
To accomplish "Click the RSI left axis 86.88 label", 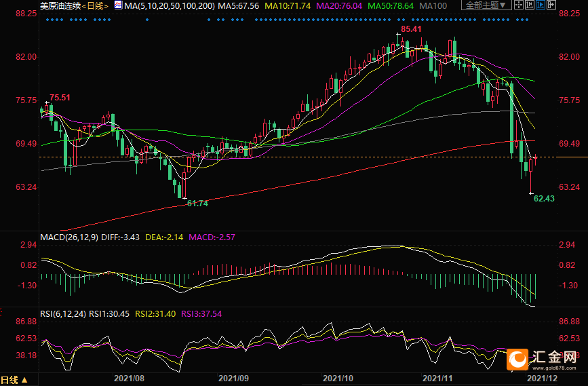I will tap(26, 322).
